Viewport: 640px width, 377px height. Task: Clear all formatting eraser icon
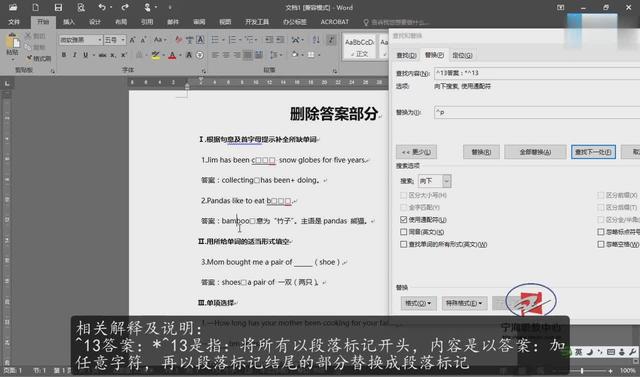178,40
